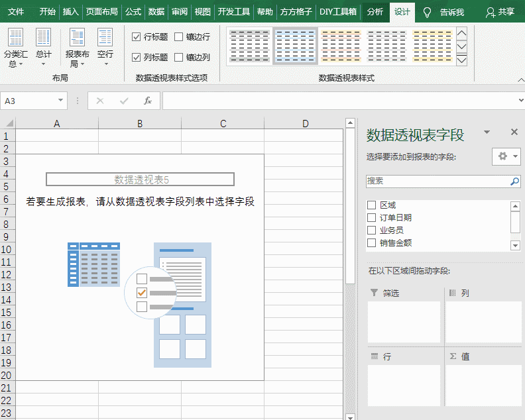
Task: Open the 报表布局 report layout icon
Action: click(77, 37)
